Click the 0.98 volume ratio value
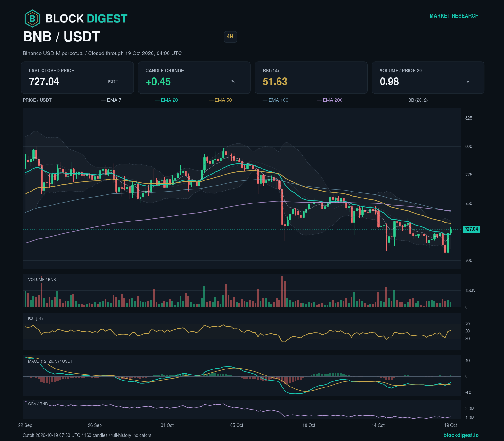The width and height of the screenshot is (504, 441). coord(389,82)
